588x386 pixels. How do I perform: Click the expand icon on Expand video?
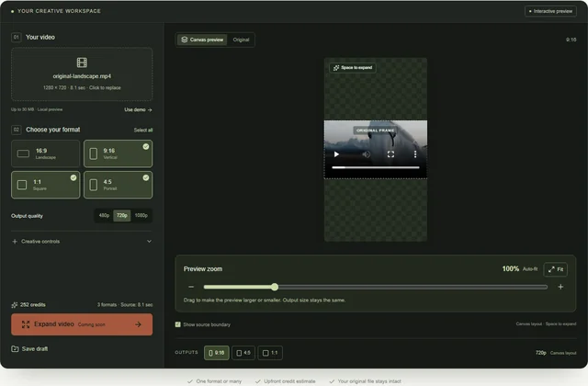point(26,324)
